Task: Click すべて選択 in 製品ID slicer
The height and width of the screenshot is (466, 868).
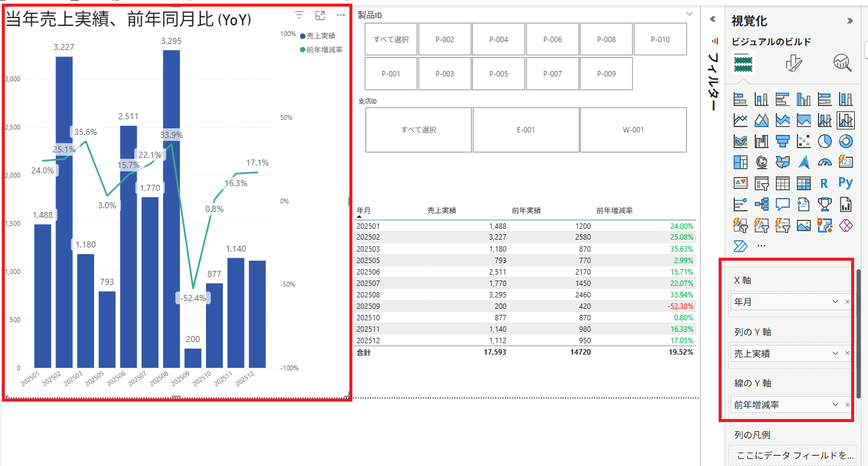Action: click(x=391, y=40)
